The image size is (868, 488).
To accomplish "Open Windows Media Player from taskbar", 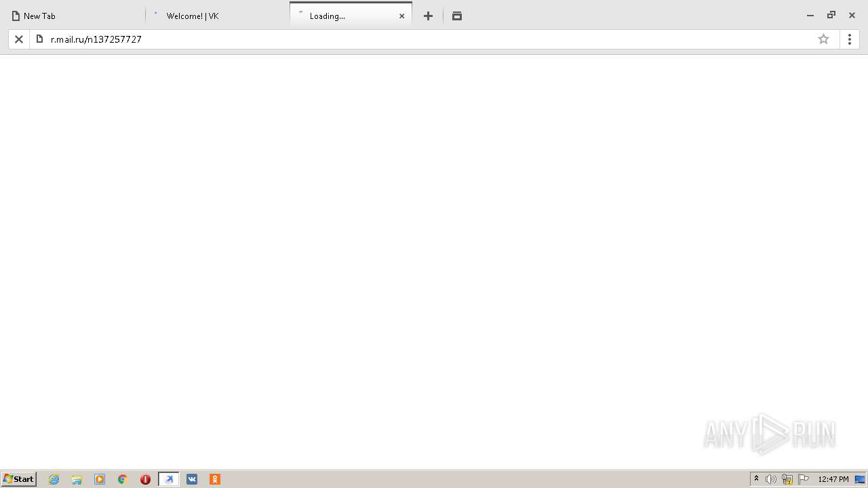I will [100, 479].
